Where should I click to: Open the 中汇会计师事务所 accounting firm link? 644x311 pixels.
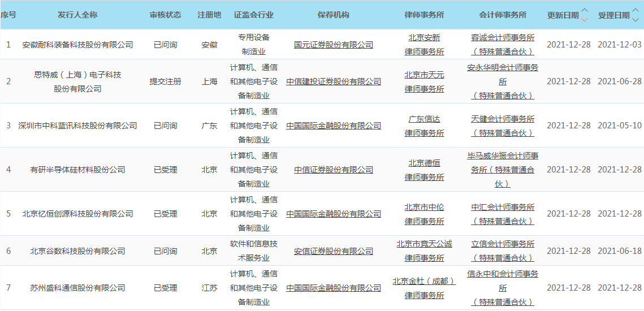pos(503,208)
